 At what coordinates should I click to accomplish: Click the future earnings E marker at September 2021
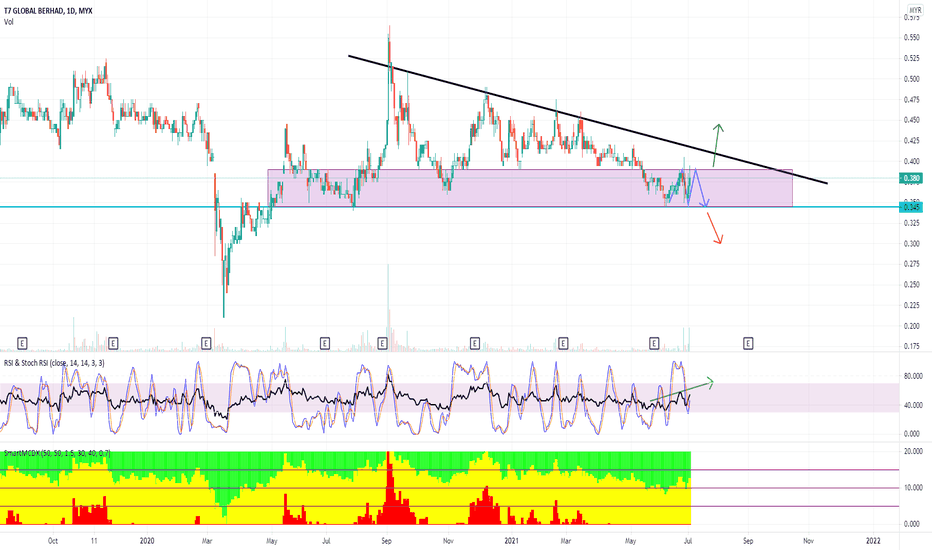(748, 343)
